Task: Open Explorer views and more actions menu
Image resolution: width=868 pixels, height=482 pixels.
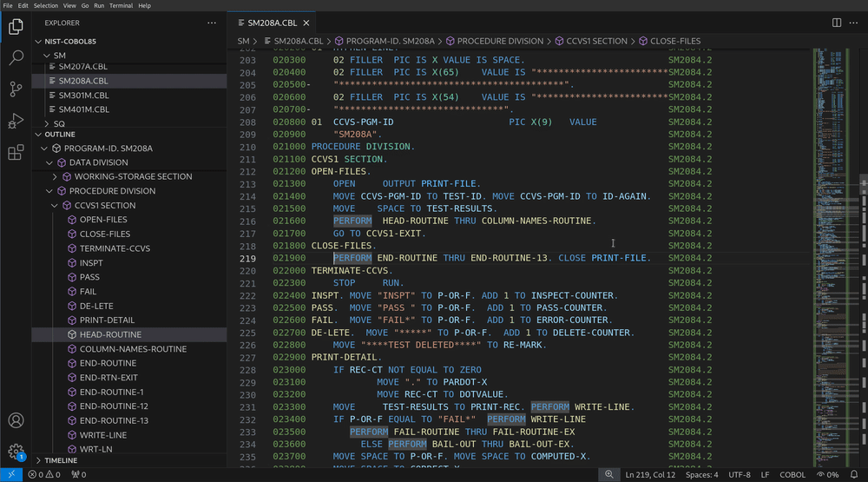Action: pyautogui.click(x=212, y=23)
